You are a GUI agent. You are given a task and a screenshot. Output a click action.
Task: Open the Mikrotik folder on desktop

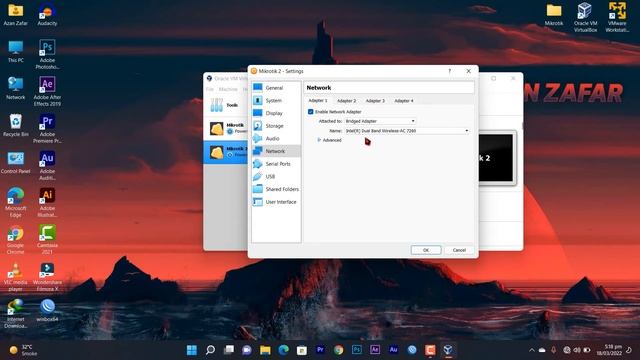point(553,14)
